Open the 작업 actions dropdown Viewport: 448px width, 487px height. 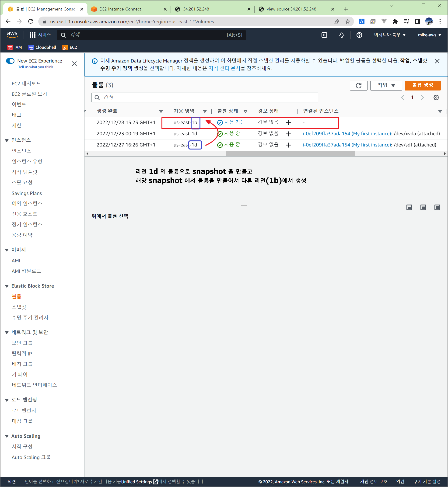tap(386, 85)
